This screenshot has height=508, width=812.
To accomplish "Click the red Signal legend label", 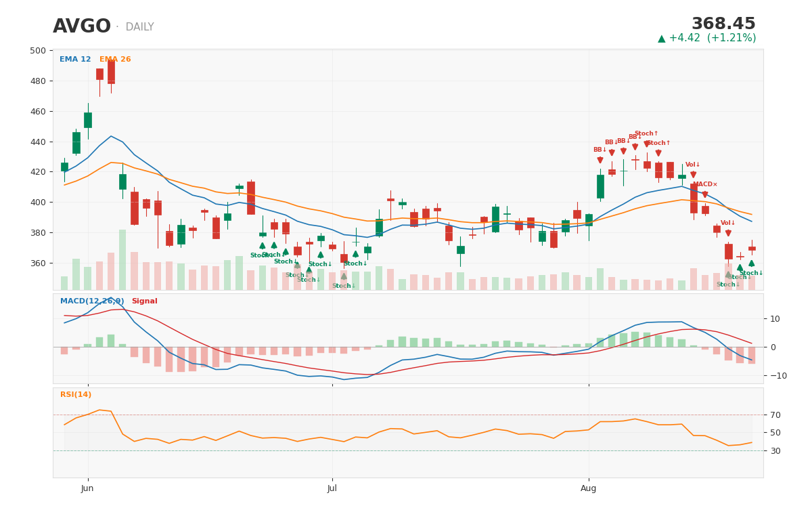I will click(144, 301).
